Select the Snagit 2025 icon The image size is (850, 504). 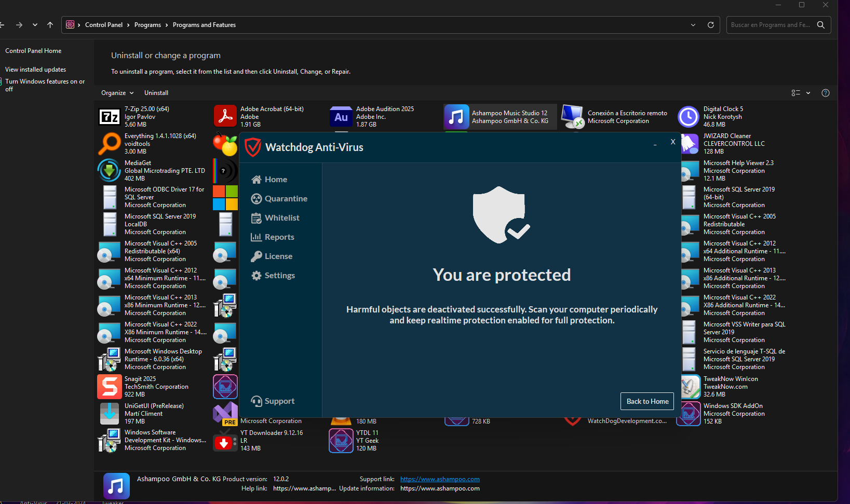pyautogui.click(x=110, y=387)
